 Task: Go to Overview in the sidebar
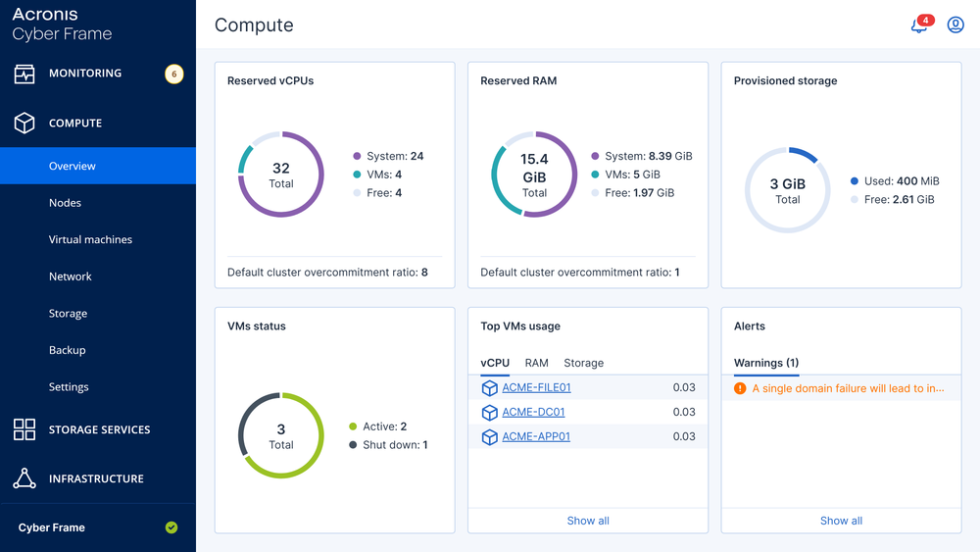coord(97,166)
